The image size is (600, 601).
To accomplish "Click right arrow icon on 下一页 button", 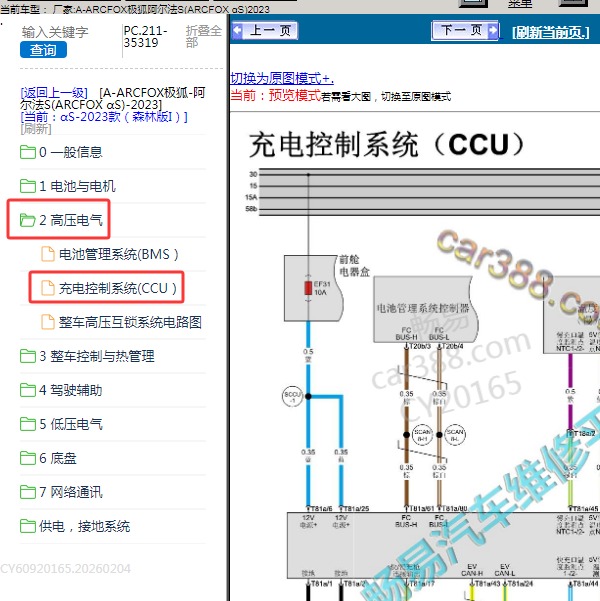I will 493,30.
